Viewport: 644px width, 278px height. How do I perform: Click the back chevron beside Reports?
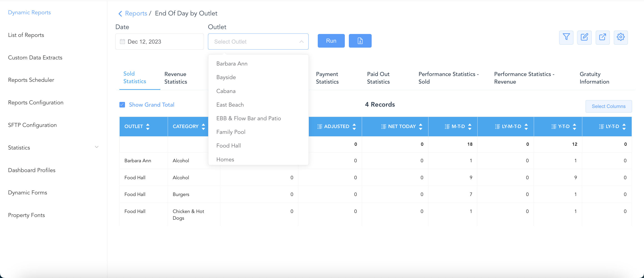[x=120, y=13]
